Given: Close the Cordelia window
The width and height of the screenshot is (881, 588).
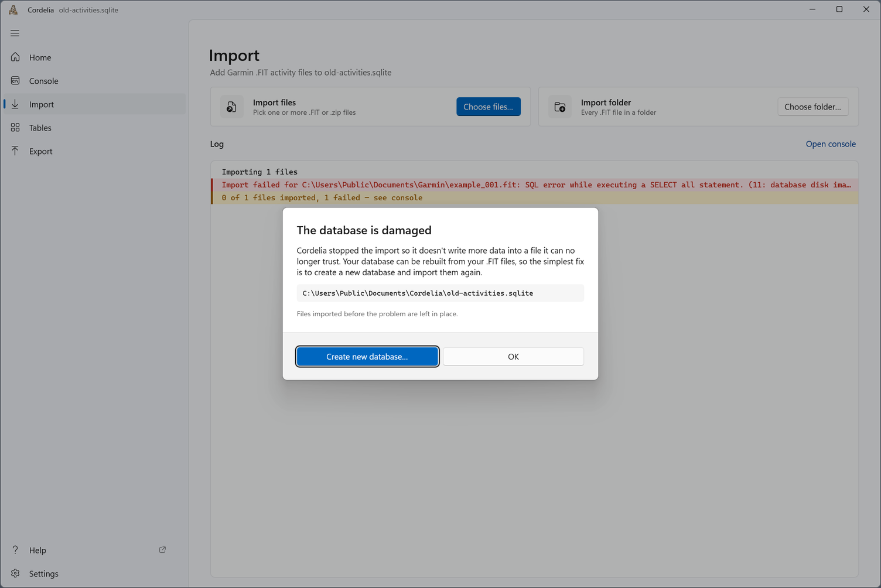Looking at the screenshot, I should pos(866,9).
